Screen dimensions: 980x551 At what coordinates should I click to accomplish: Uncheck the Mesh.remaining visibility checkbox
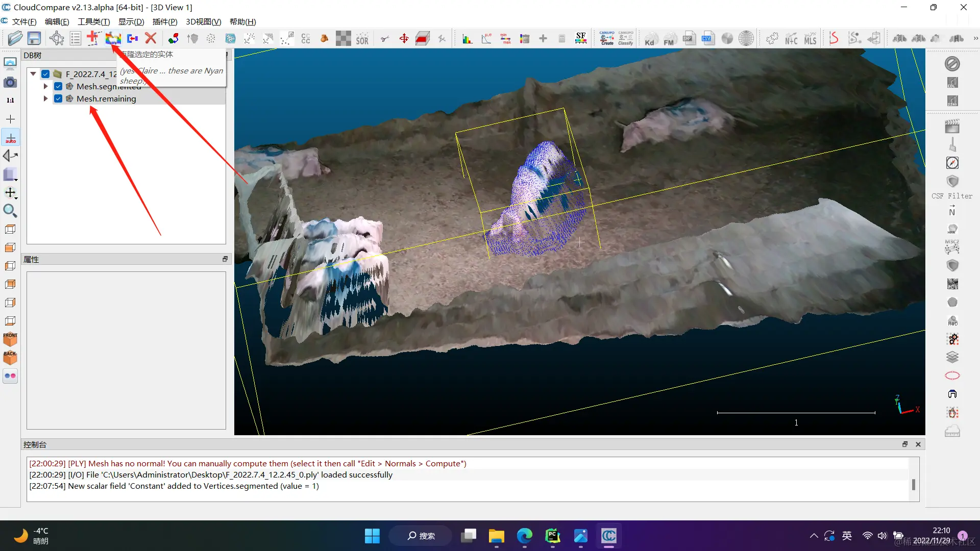[58, 98]
